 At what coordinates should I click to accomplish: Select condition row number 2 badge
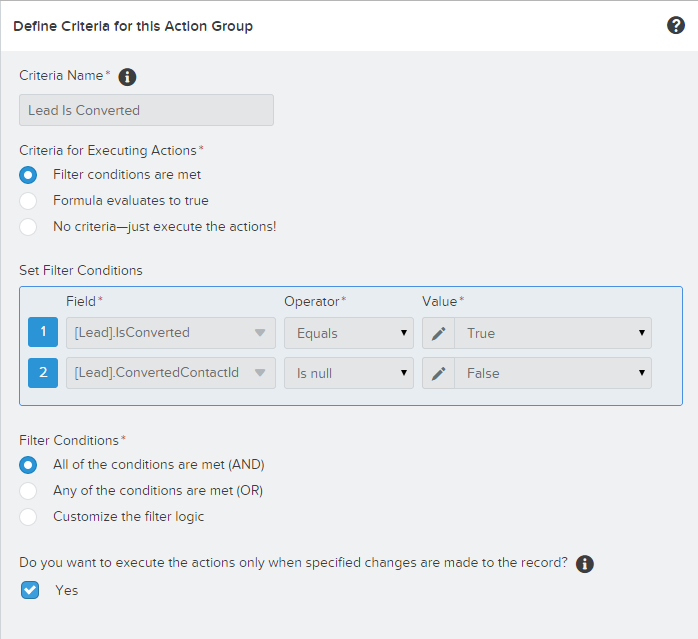coord(43,373)
